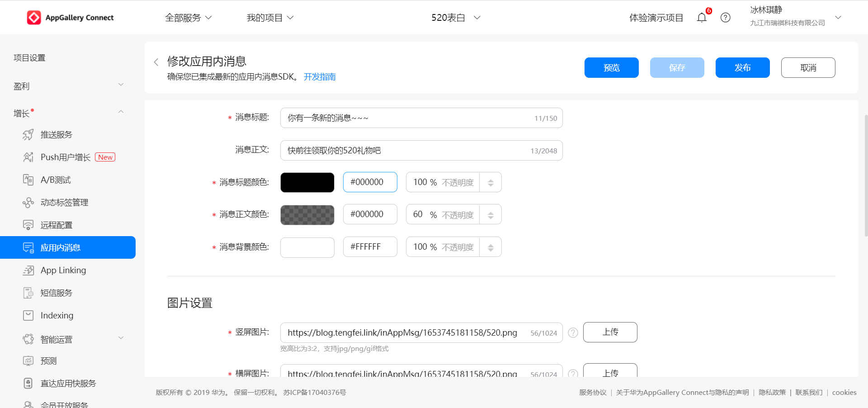Click the 应用内消息 icon
The image size is (868, 408).
tap(28, 247)
